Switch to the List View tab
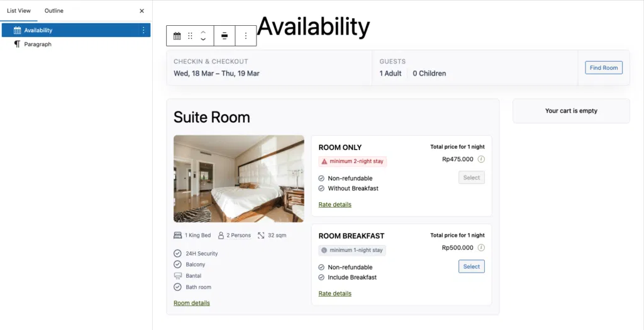This screenshot has width=644, height=330. click(19, 11)
